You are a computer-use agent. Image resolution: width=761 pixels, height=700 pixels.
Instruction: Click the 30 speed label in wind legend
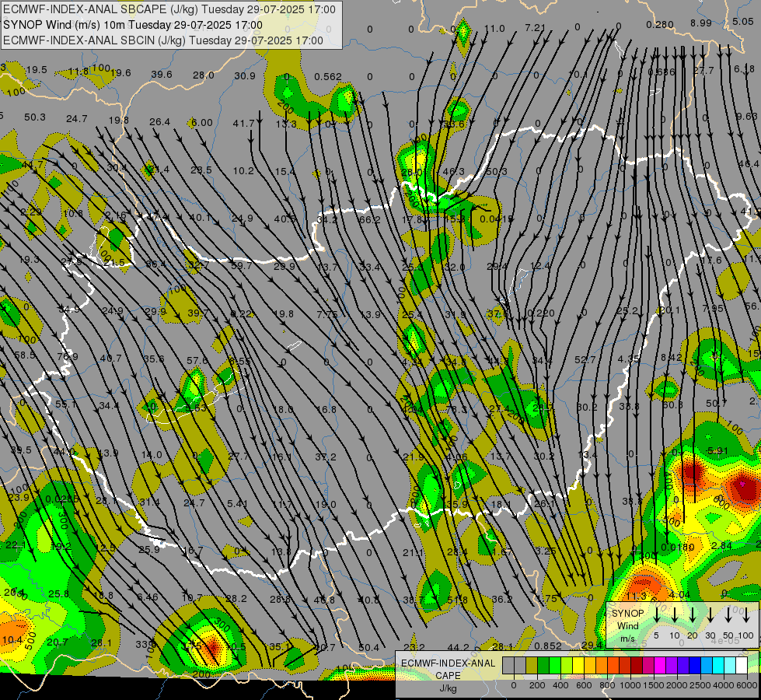coord(710,635)
